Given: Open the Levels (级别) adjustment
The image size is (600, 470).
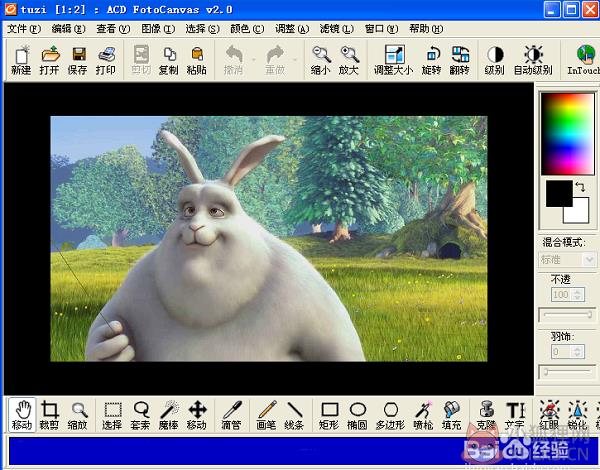Looking at the screenshot, I should (495, 60).
